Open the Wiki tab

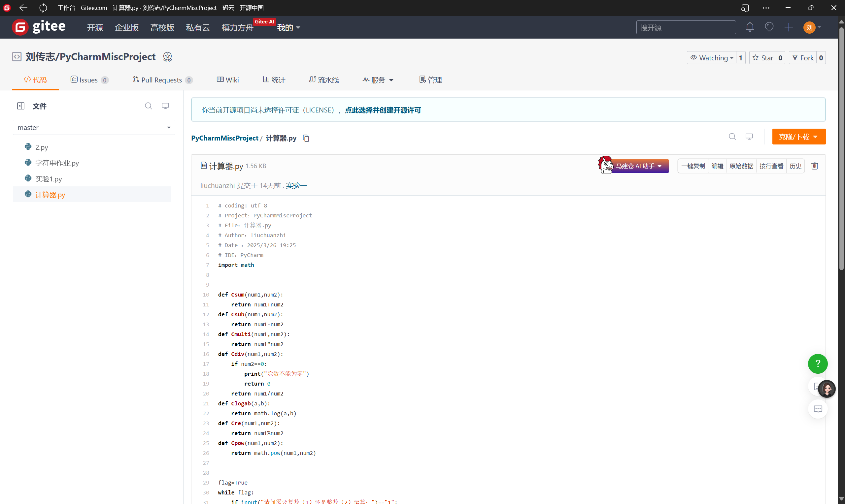click(x=228, y=80)
